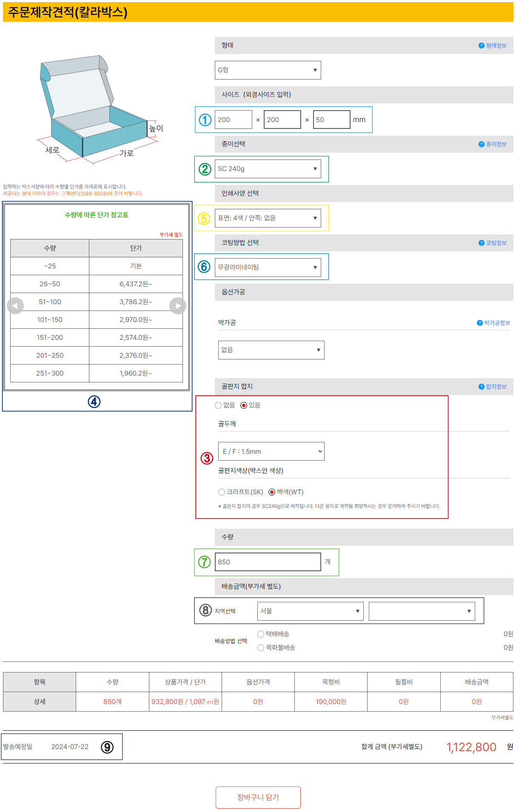Click the 190,000원 목형비 value
Image resolution: width=516 pixels, height=812 pixels.
[x=331, y=701]
